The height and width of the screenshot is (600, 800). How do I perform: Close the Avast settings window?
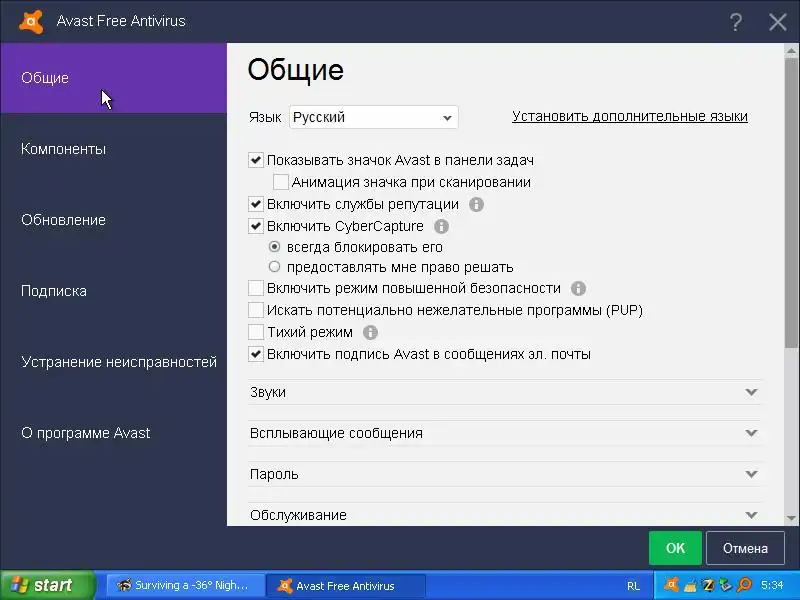778,22
